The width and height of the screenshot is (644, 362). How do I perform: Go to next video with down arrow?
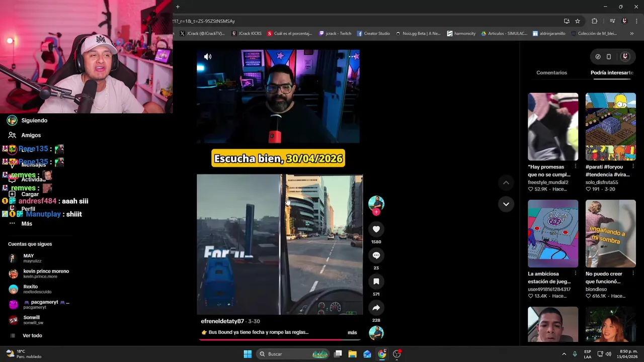pos(506,204)
